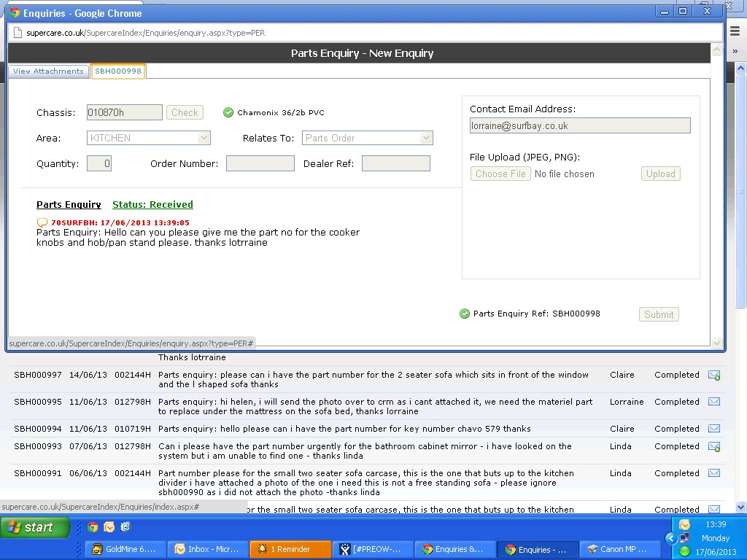Open envelope icon for enquiry SBH000995

[714, 402]
